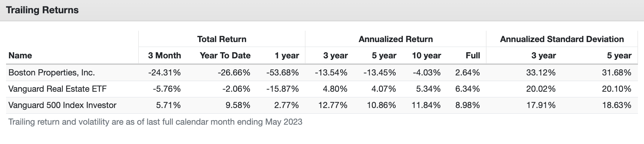Select Boston Properties 1 year value -53.68%
The height and width of the screenshot is (144, 644).
(x=282, y=72)
